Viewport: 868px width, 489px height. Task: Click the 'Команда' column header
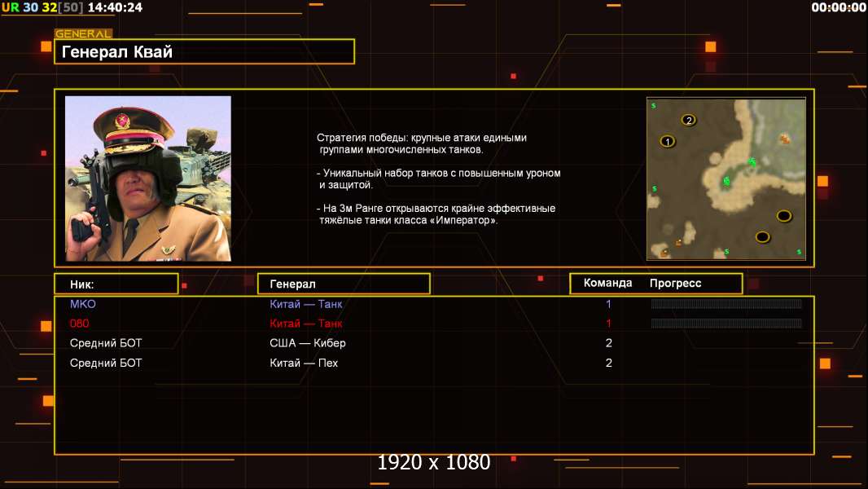coord(607,283)
